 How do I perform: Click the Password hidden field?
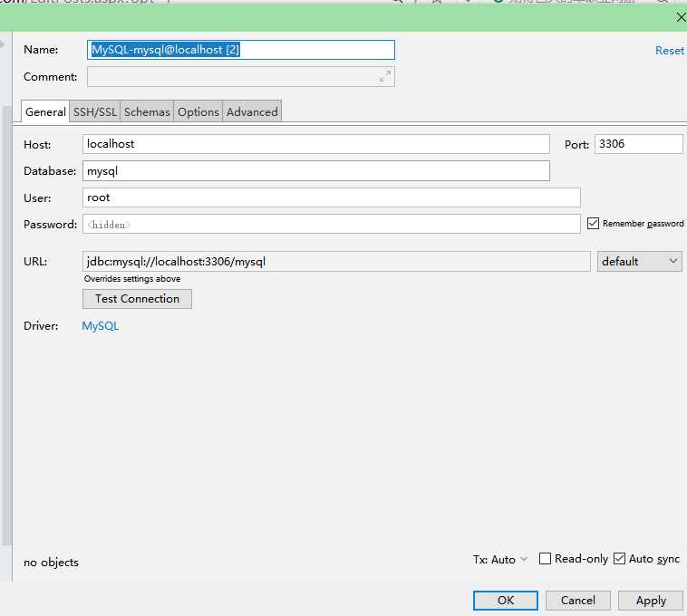tap(332, 224)
